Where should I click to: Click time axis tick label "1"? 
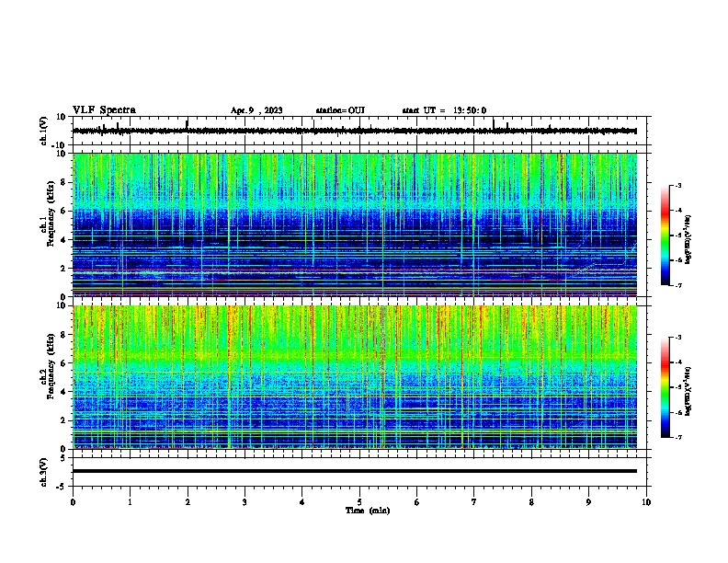pos(130,502)
